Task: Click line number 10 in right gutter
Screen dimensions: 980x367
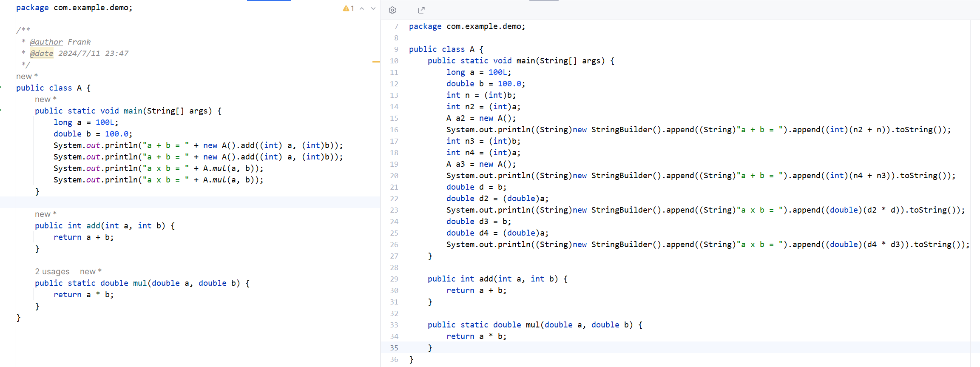Action: tap(394, 61)
